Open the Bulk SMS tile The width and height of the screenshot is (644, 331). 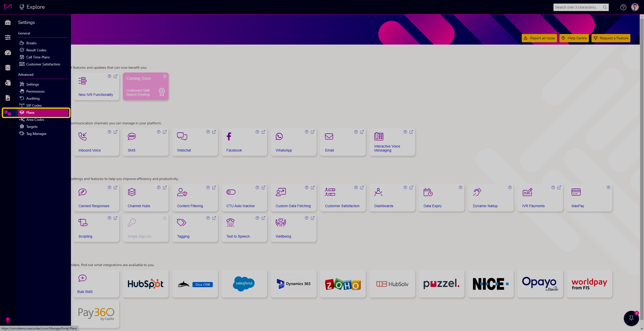click(x=96, y=284)
